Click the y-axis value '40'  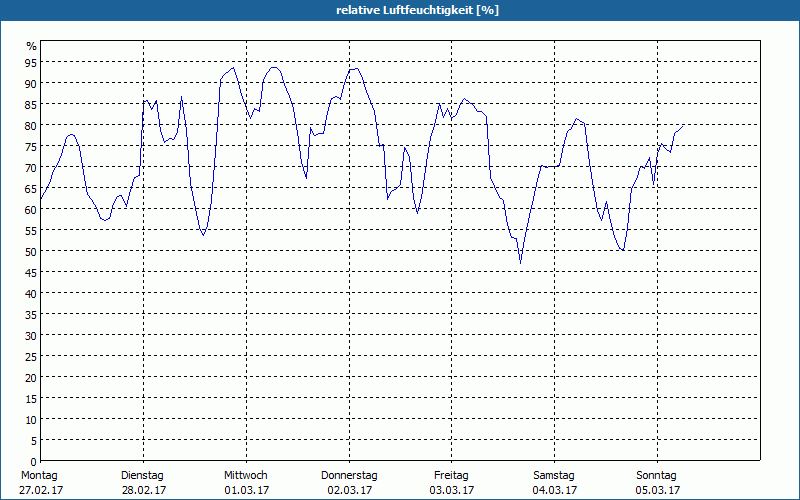pyautogui.click(x=32, y=293)
